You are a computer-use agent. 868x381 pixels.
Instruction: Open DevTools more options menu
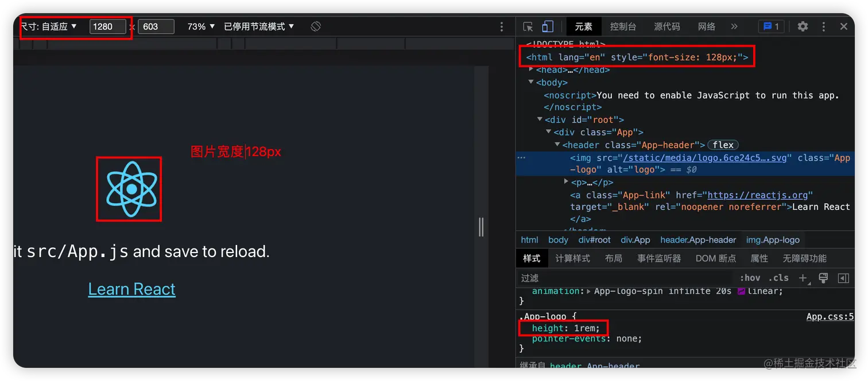824,26
